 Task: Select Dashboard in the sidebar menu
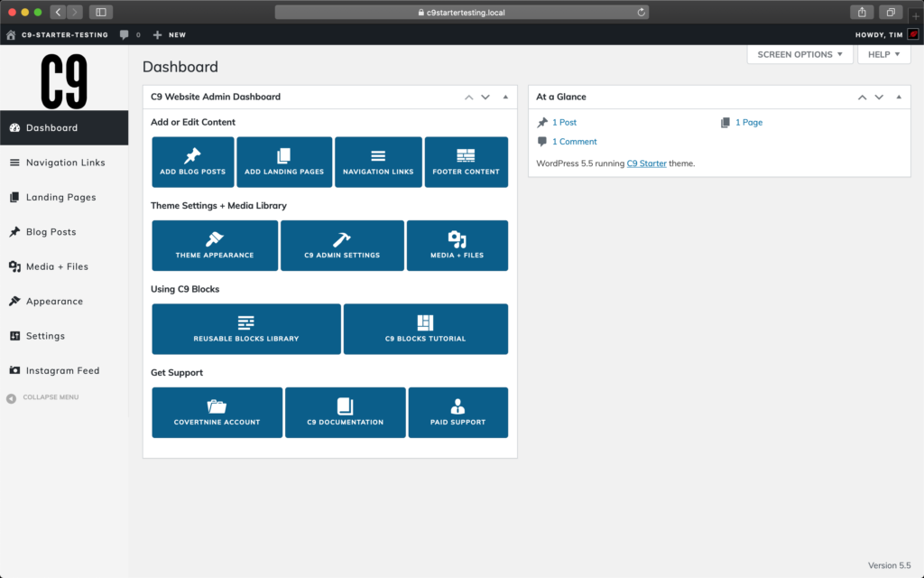pyautogui.click(x=64, y=127)
